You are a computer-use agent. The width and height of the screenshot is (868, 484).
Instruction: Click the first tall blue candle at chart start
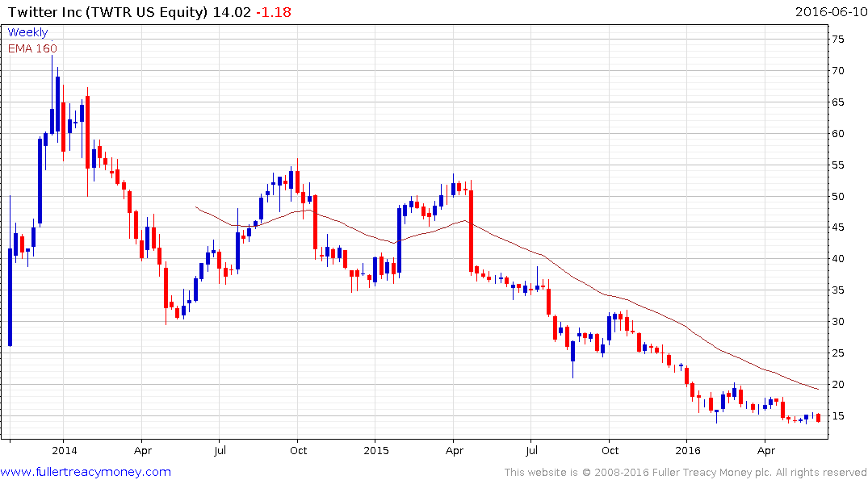(x=10, y=298)
